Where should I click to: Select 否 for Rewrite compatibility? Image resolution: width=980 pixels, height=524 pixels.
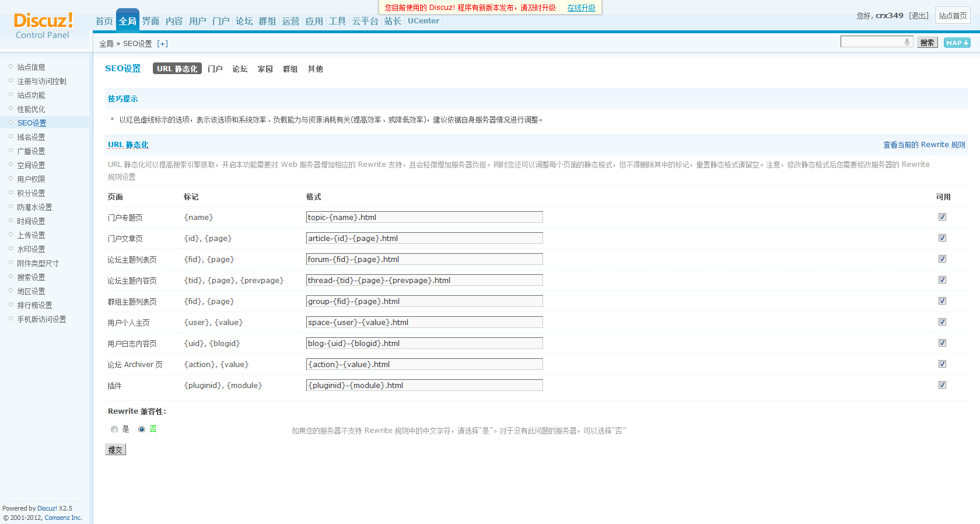click(142, 429)
